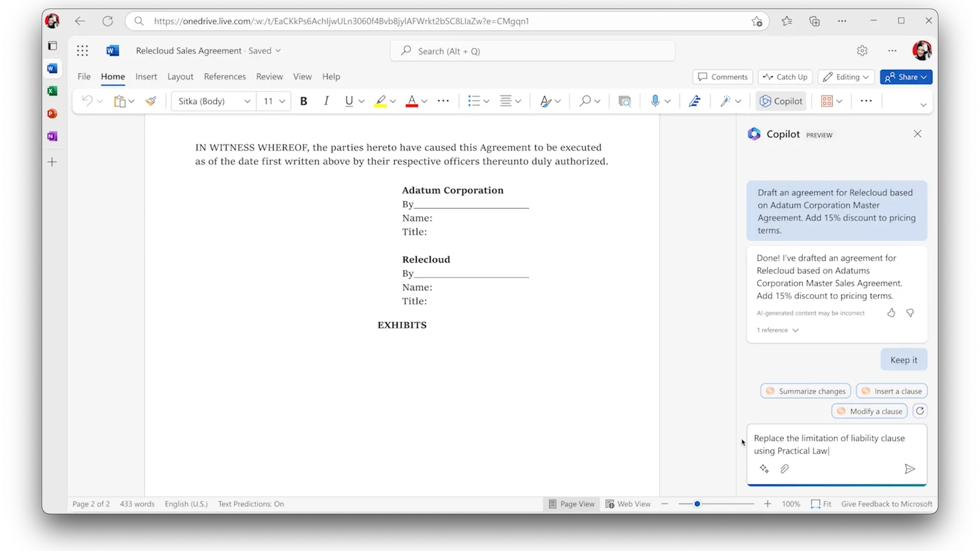
Task: Open the Editing mode dropdown
Action: coord(846,77)
